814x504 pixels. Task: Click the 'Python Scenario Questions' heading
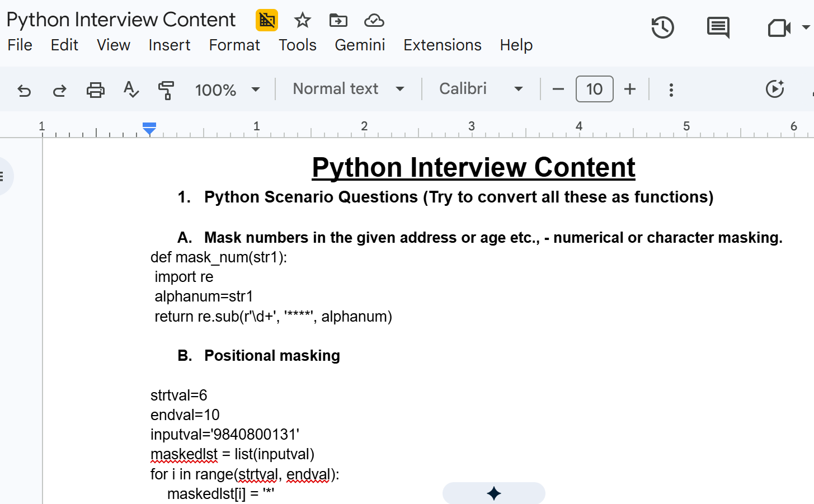pos(459,197)
